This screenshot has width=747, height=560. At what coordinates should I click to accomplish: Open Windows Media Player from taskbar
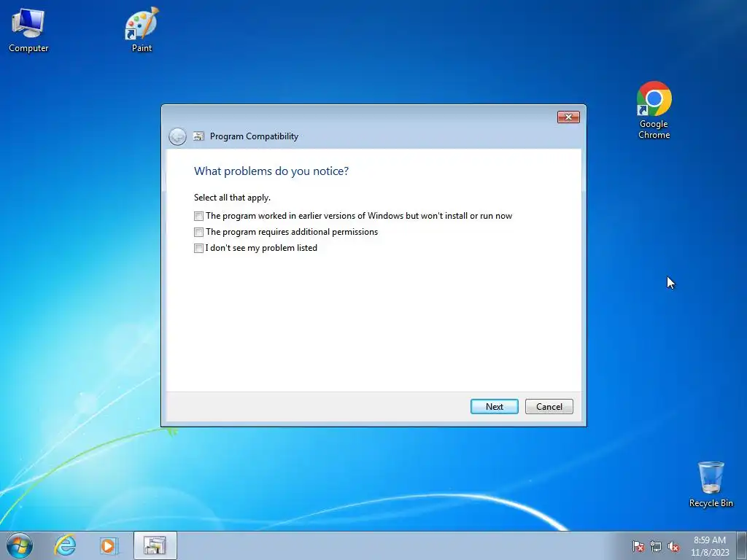click(109, 545)
